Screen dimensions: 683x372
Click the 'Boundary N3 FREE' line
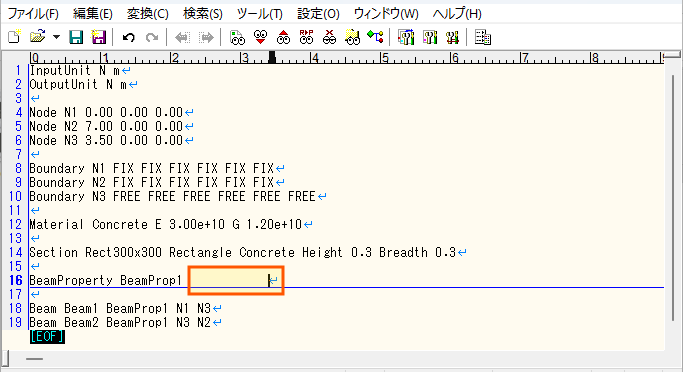172,196
